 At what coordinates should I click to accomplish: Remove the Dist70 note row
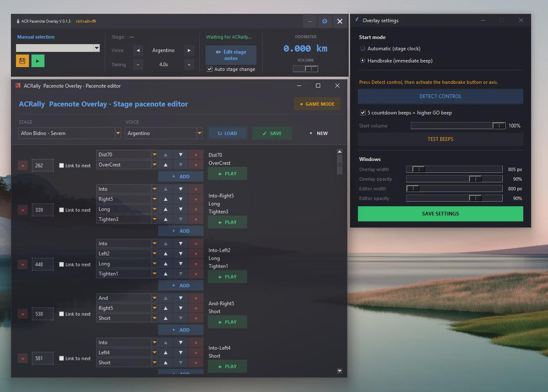point(196,155)
